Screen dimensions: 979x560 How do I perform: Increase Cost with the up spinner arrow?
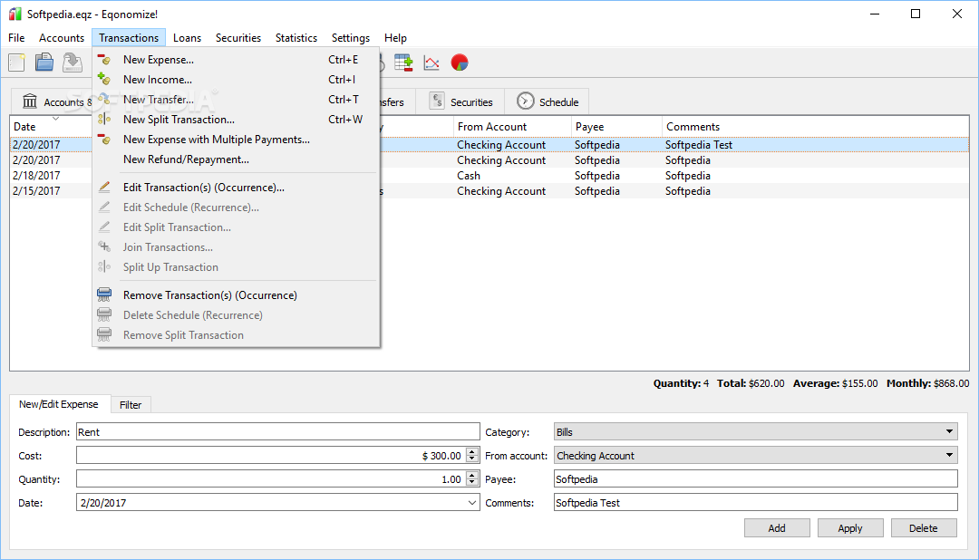pos(472,452)
